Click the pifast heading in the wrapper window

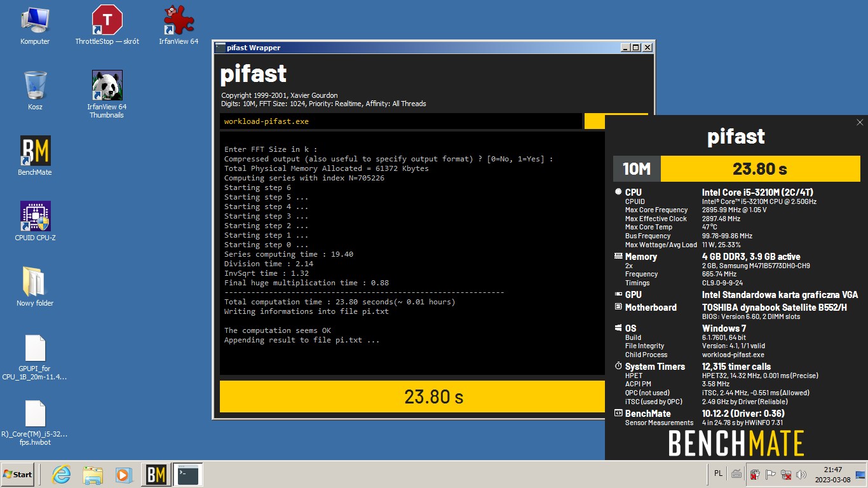pyautogui.click(x=253, y=75)
